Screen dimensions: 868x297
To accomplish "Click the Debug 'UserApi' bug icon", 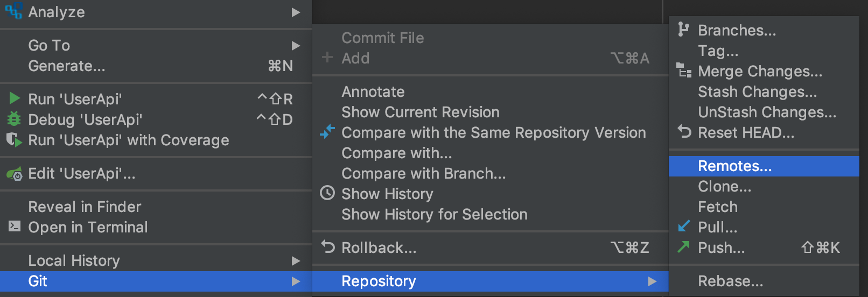I will click(x=14, y=119).
